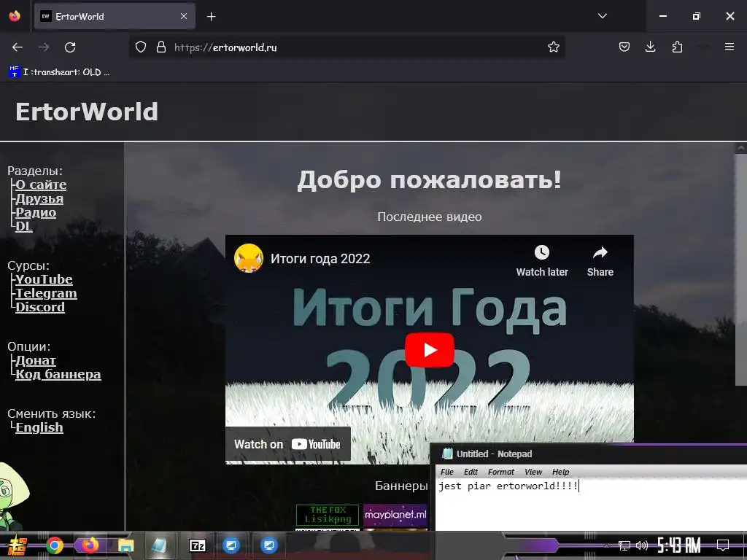Visit the Telegram source link

pyautogui.click(x=46, y=293)
